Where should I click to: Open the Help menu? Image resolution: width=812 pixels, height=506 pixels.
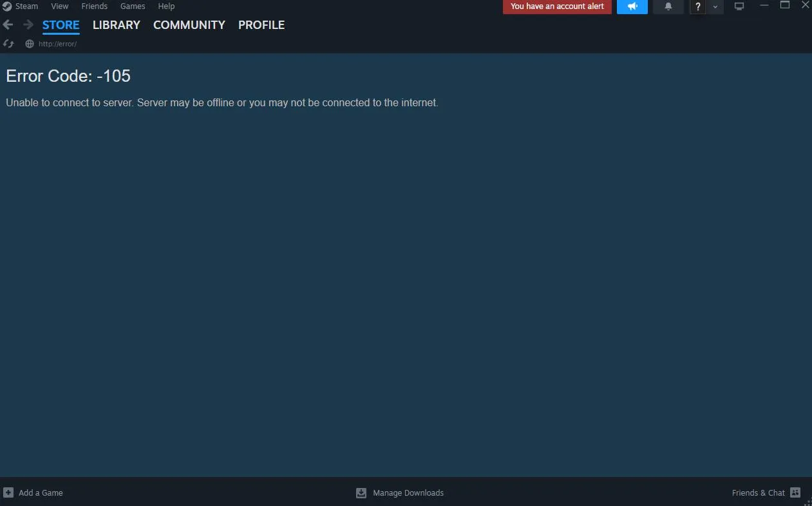coord(166,6)
